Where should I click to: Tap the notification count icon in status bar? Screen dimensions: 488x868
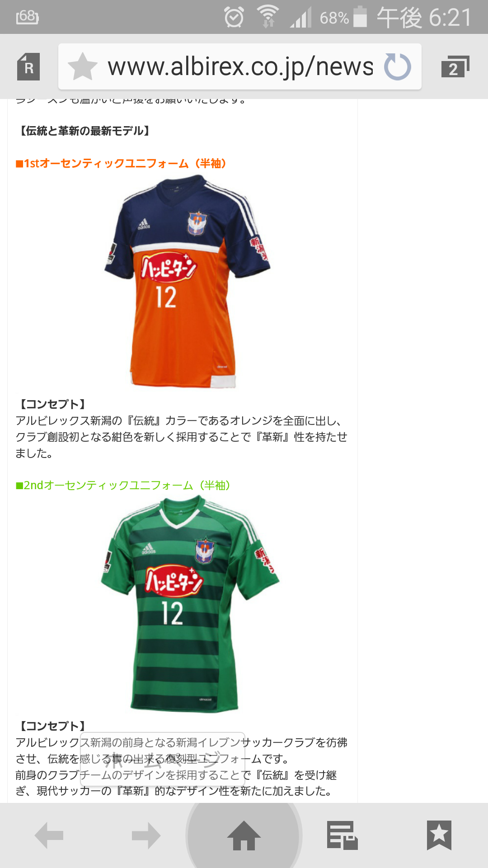click(x=27, y=17)
